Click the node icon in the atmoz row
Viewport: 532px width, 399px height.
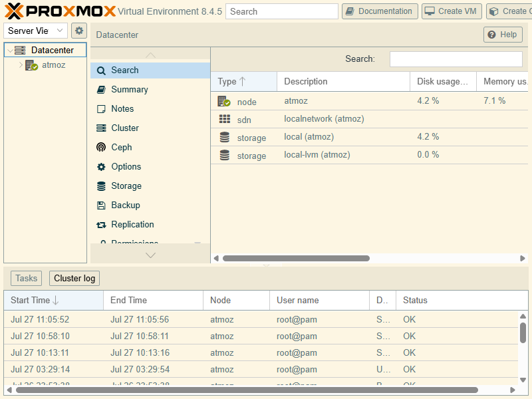click(224, 101)
